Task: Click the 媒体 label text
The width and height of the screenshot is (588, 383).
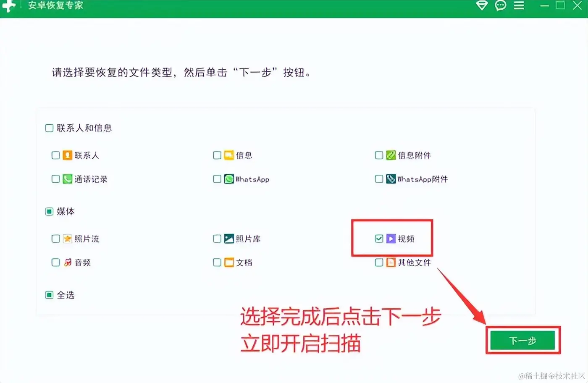Action: tap(66, 212)
